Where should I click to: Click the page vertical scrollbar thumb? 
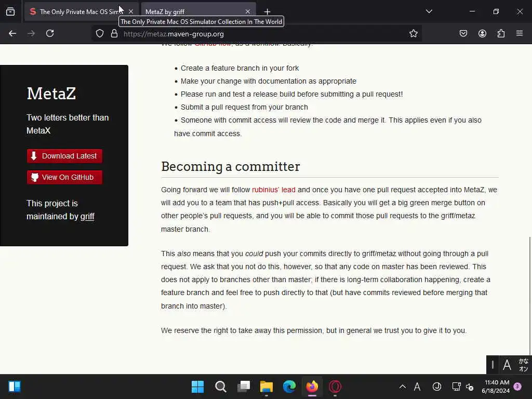click(x=529, y=295)
